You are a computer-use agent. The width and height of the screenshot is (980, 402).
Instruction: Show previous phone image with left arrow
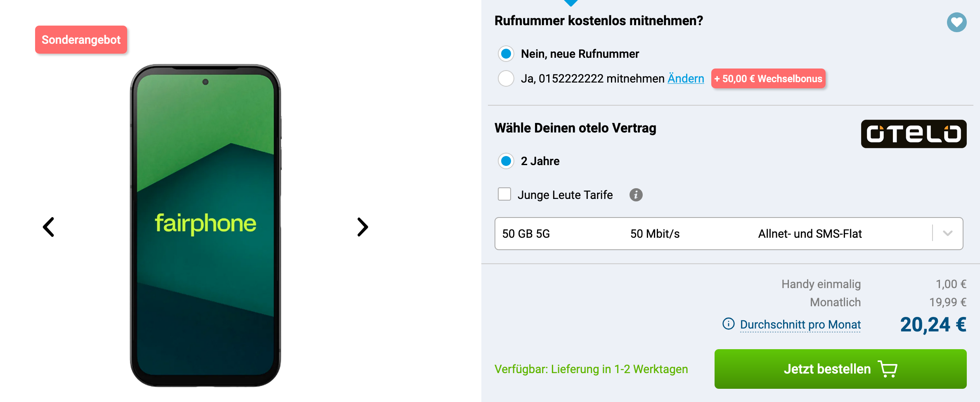tap(49, 227)
